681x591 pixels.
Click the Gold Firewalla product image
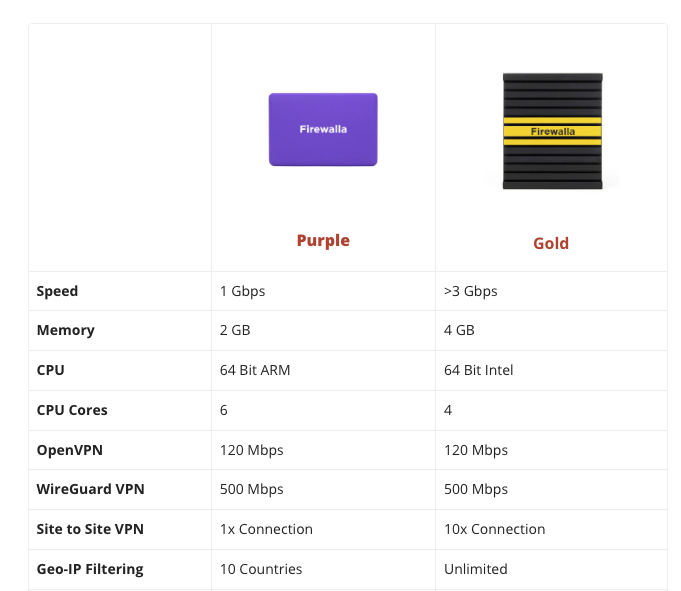click(x=551, y=131)
